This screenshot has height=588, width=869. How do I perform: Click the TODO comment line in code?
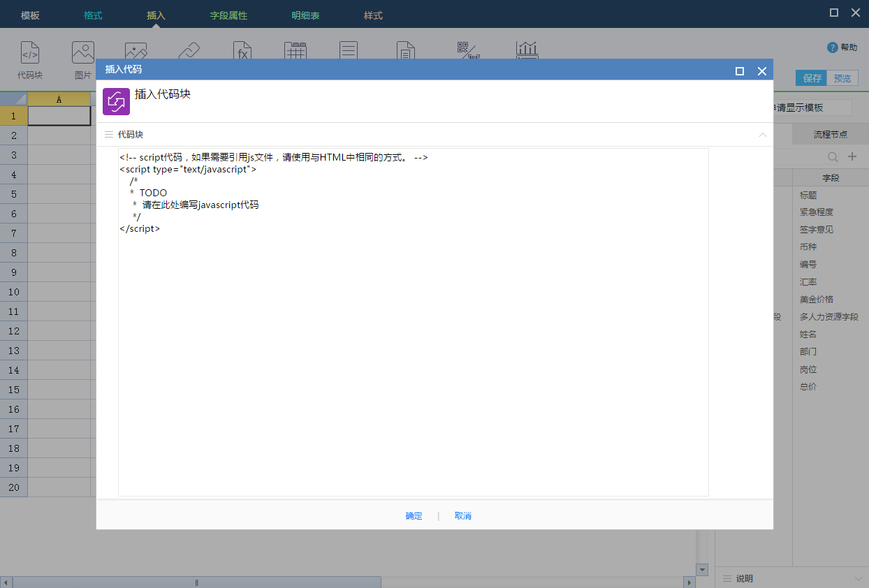point(148,193)
